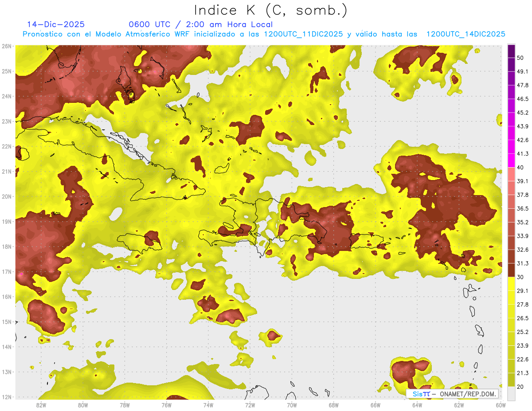This screenshot has width=532, height=411.
Task: Click the '76W' longitude label
Action: pyautogui.click(x=167, y=405)
